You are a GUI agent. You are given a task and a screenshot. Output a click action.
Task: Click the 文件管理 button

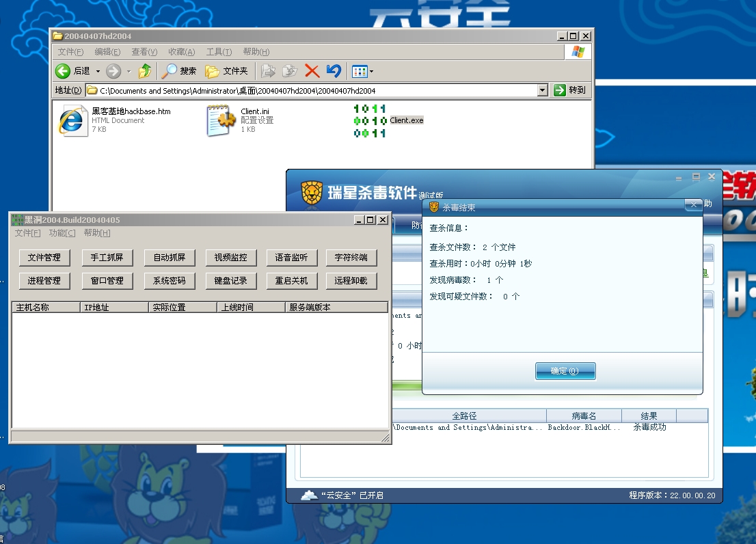pyautogui.click(x=44, y=257)
